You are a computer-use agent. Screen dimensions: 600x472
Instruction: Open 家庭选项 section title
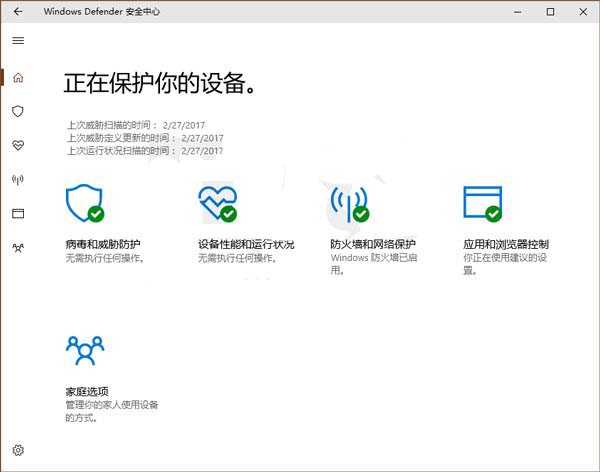tap(87, 391)
